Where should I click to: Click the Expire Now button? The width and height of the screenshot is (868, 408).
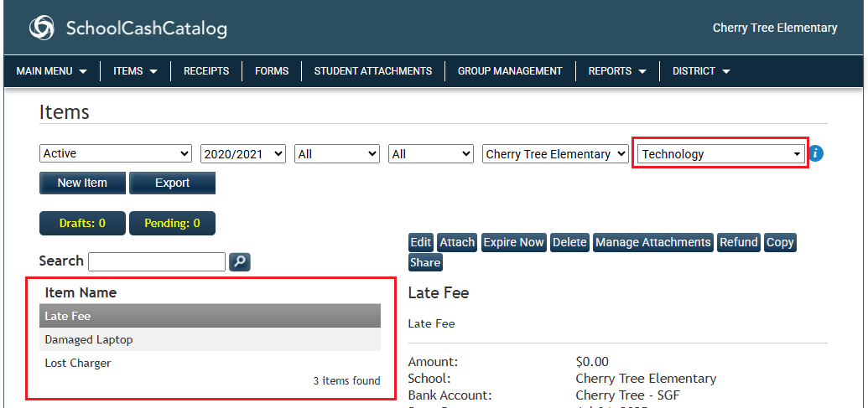point(513,242)
